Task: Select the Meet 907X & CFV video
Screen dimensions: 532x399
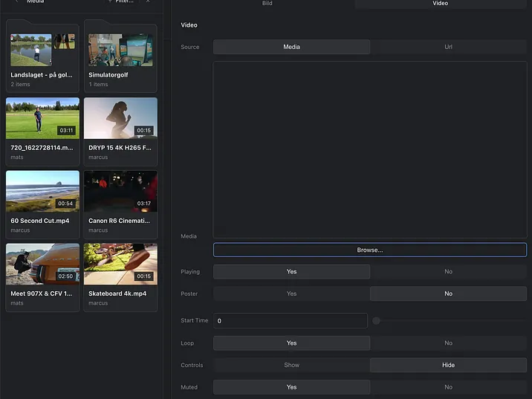Action: tap(42, 265)
